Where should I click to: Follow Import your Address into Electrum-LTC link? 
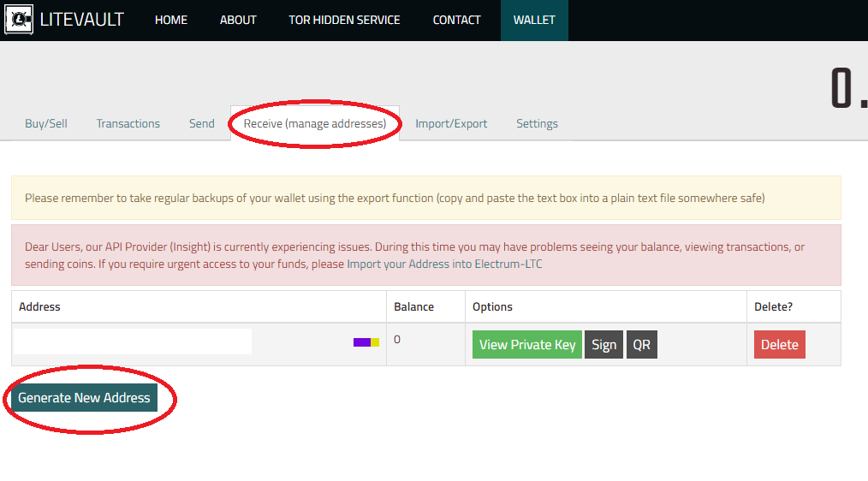point(444,264)
